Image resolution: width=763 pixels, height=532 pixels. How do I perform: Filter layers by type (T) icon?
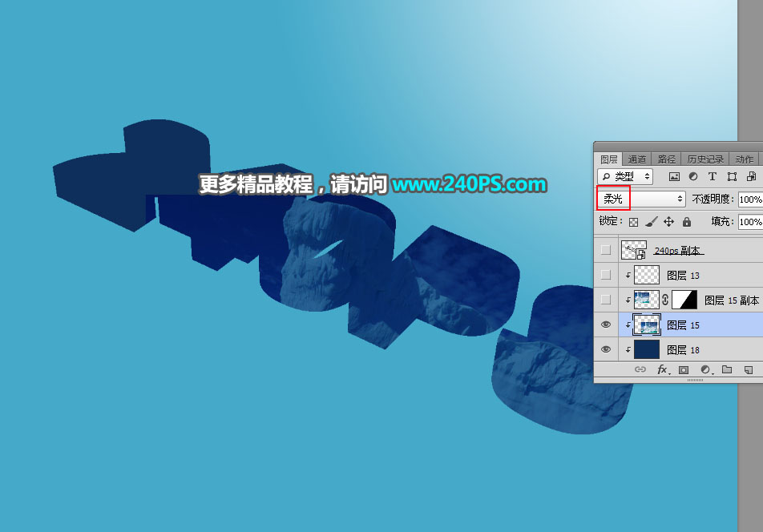pos(713,176)
